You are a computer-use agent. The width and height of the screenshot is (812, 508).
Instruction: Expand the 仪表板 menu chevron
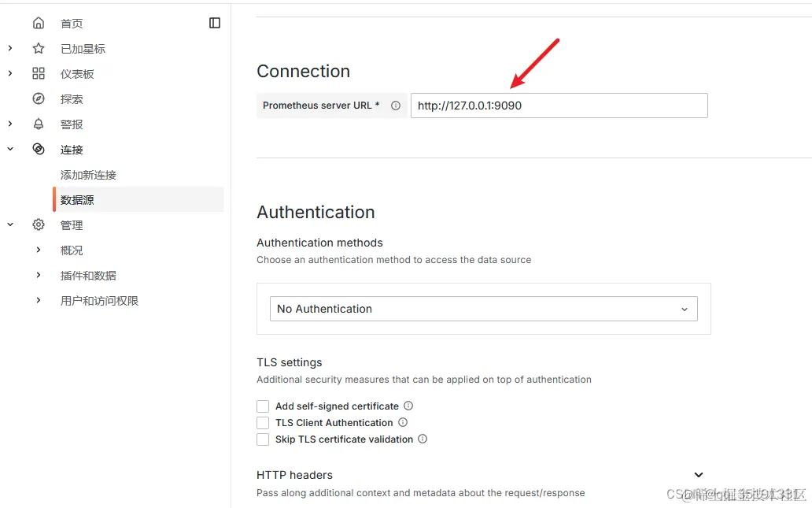(x=10, y=73)
